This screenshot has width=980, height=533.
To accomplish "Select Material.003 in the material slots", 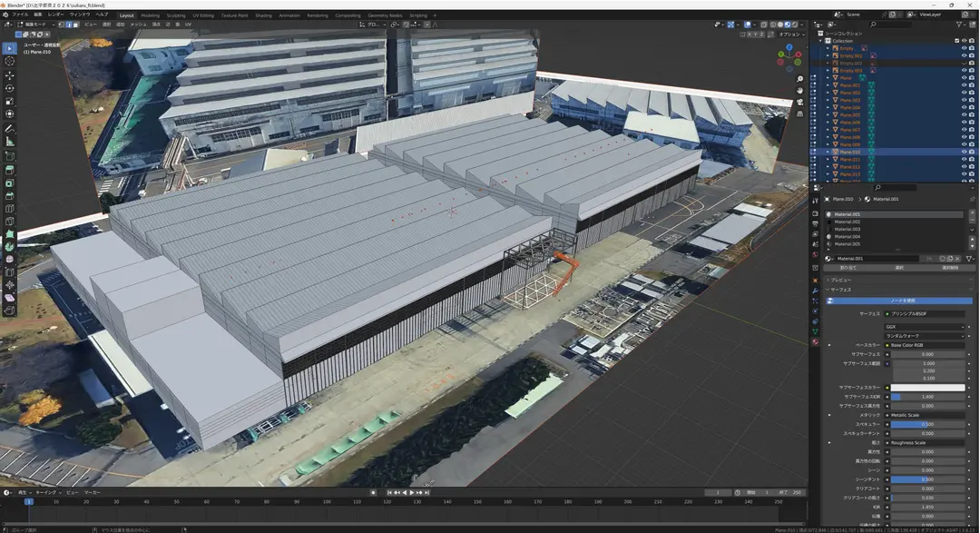I will [x=896, y=229].
